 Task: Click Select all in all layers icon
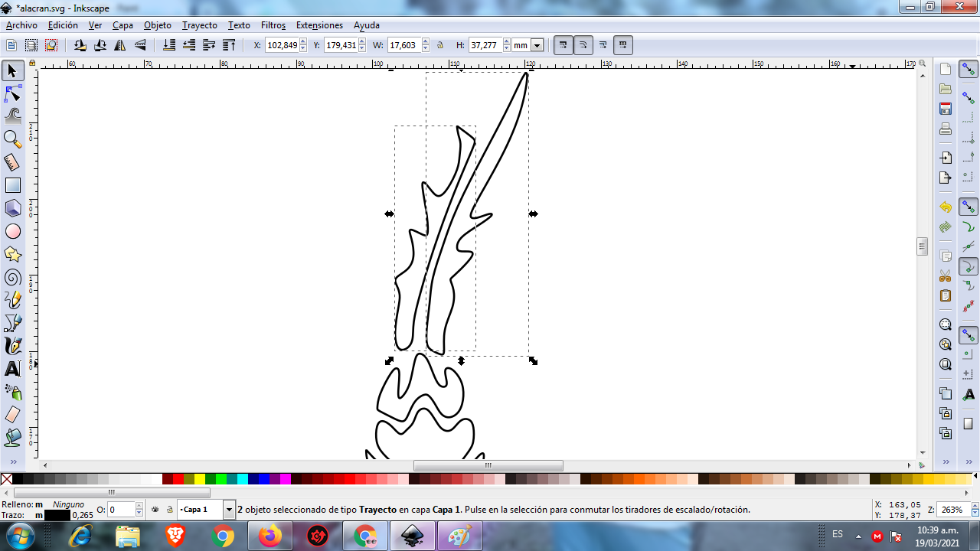tap(31, 45)
